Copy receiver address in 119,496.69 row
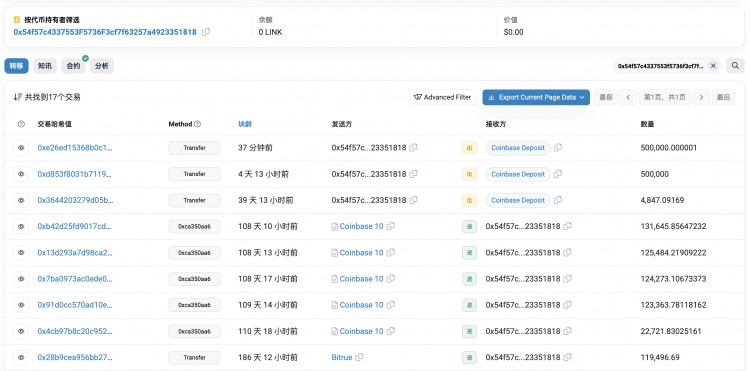Screen dimensions: 750x371 click(x=567, y=357)
